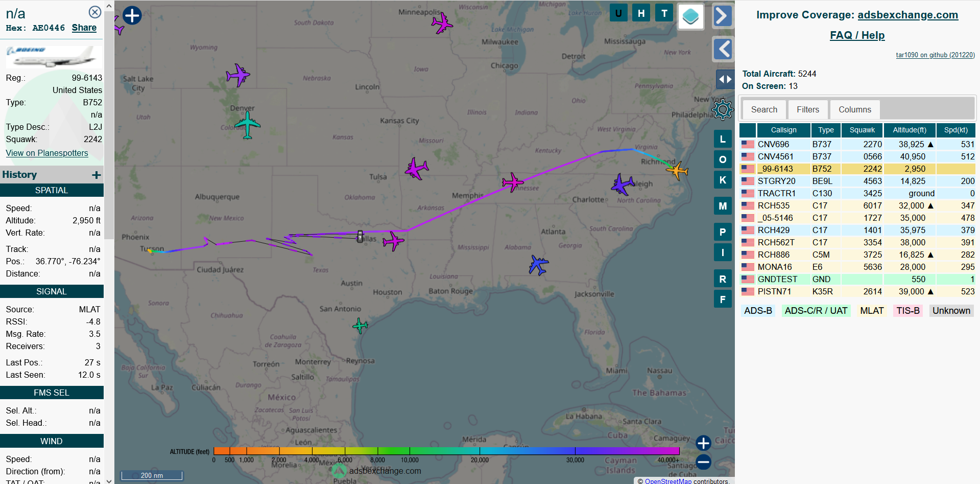This screenshot has width=980, height=484.
Task: Open View on Planespotters link
Action: click(x=47, y=153)
